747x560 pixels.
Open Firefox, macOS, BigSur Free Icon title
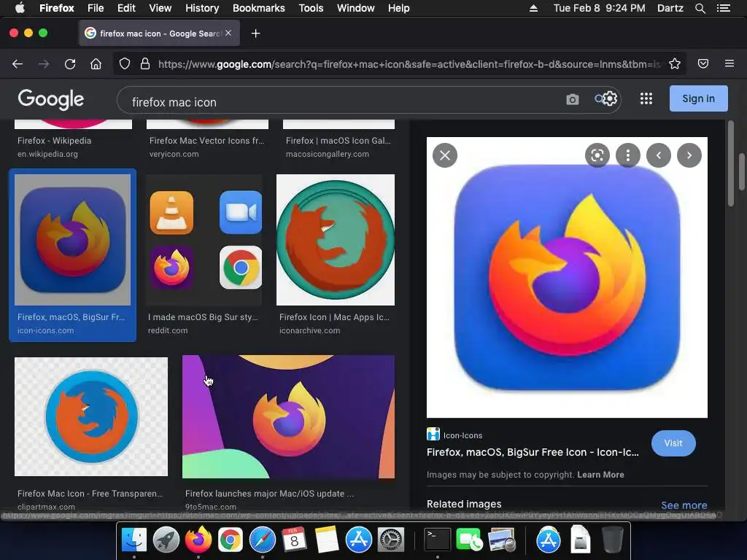(x=533, y=452)
